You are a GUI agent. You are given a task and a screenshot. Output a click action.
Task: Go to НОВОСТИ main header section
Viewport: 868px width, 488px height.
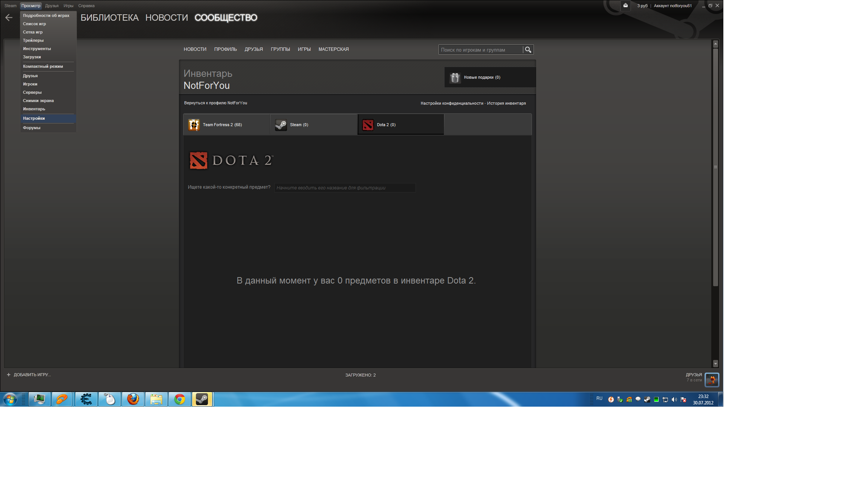167,18
